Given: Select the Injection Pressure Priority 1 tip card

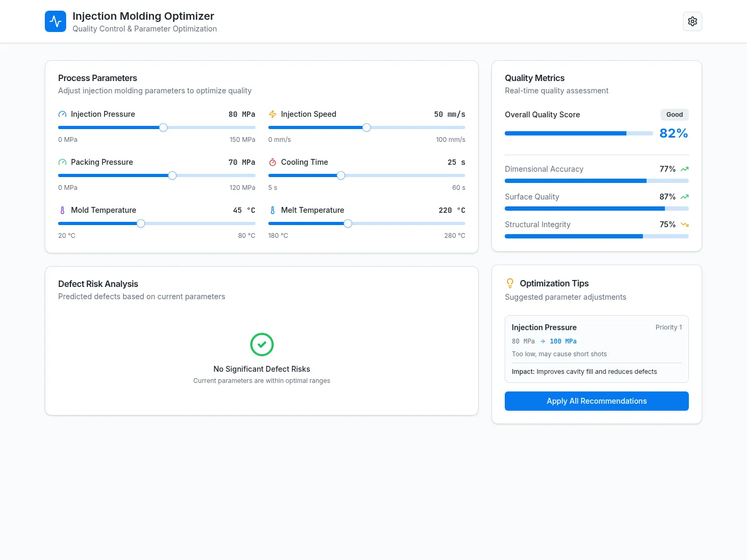Looking at the screenshot, I should click(597, 349).
